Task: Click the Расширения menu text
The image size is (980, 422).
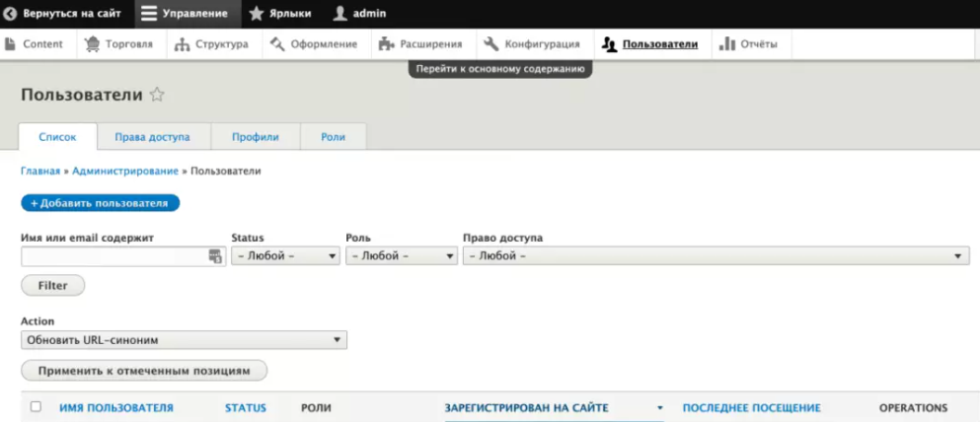Action: click(431, 44)
